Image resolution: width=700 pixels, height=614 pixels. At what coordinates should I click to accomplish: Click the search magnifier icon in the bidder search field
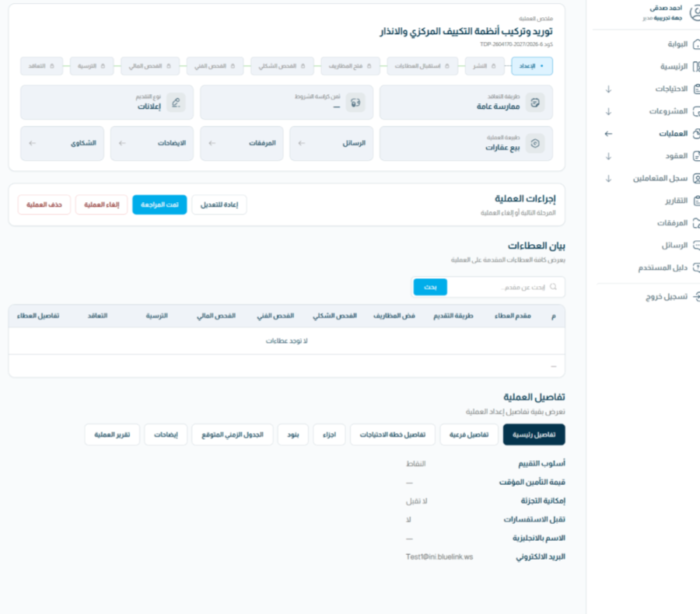coord(554,287)
